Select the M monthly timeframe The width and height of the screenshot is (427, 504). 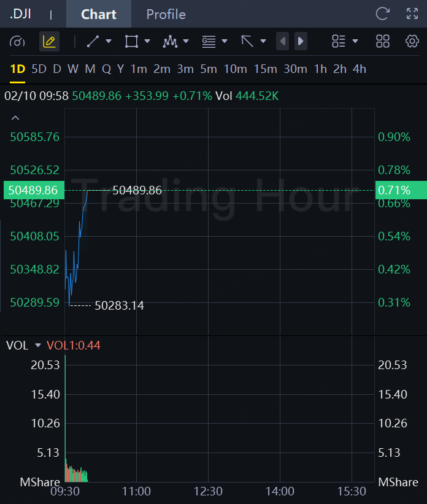click(90, 69)
